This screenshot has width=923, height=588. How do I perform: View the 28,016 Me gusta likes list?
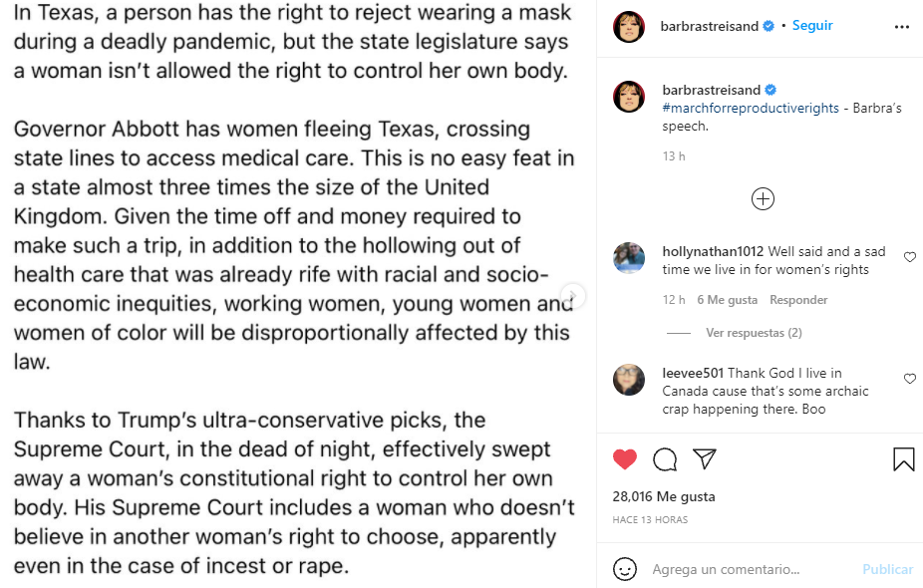[663, 496]
